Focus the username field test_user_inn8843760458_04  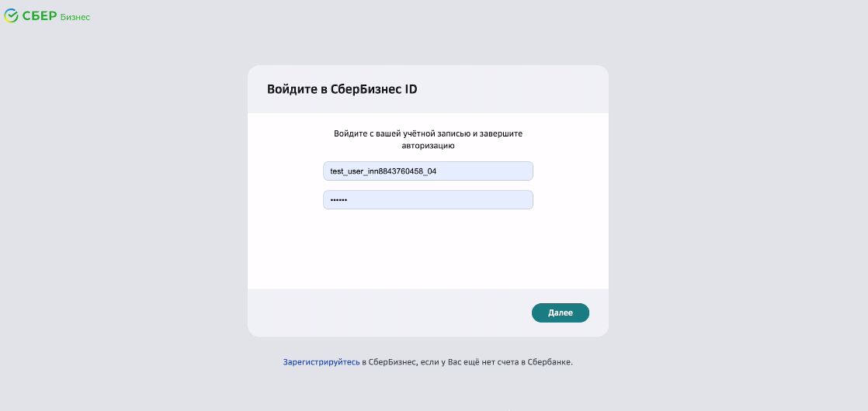pos(428,171)
